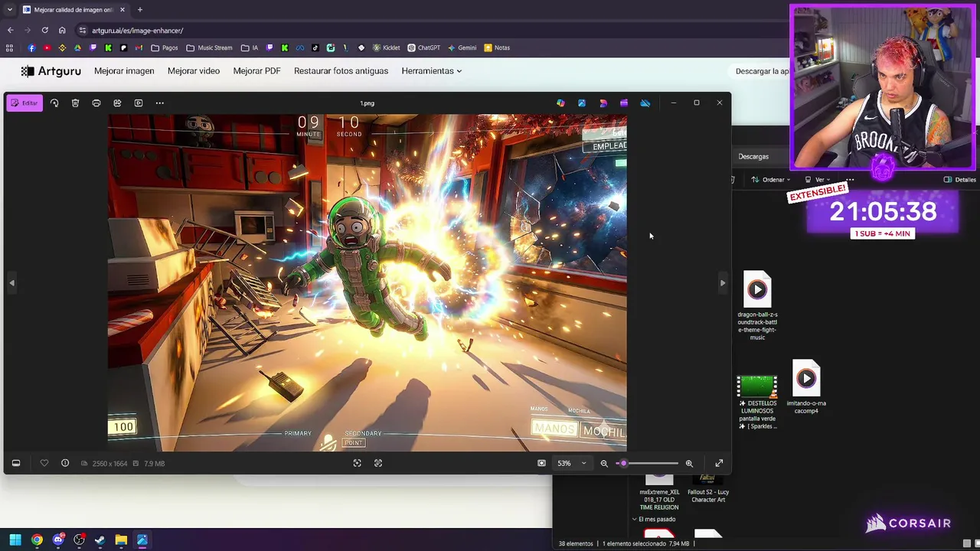Go to next photo arrow
This screenshot has width=980, height=551.
pos(722,283)
